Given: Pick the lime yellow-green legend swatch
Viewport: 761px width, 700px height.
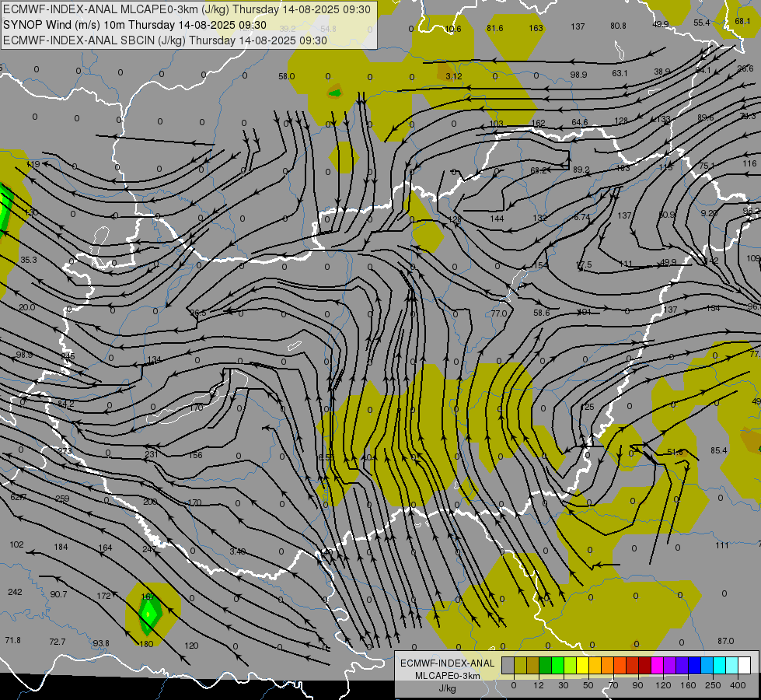Looking at the screenshot, I should (x=571, y=665).
